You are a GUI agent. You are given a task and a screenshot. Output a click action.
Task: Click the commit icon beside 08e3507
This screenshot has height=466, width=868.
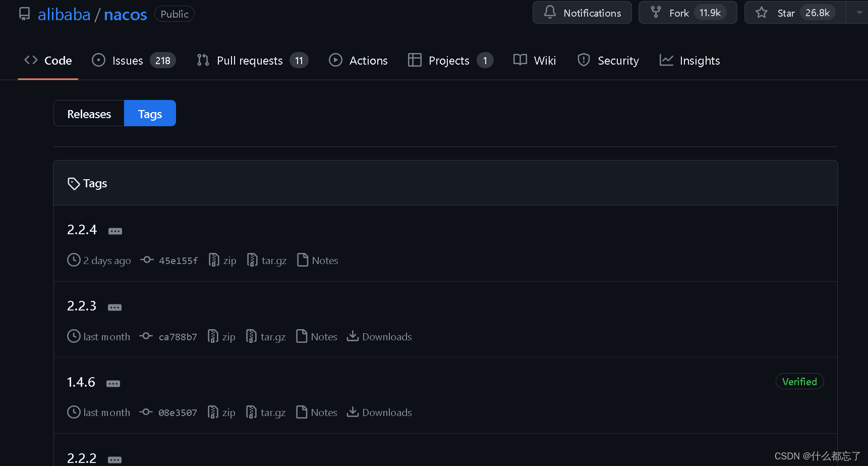click(x=146, y=412)
